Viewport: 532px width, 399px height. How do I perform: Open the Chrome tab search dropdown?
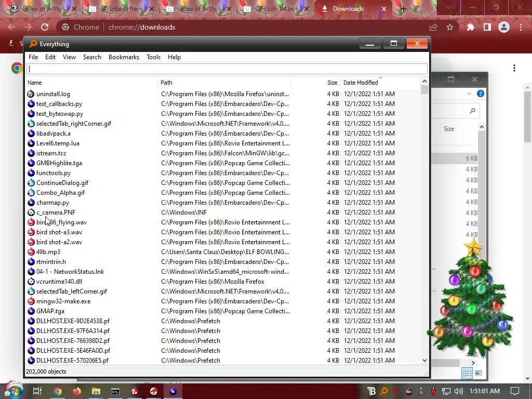point(448,7)
